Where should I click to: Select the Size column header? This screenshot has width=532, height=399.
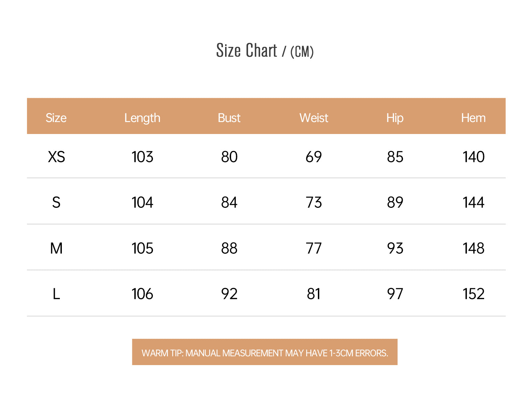(56, 118)
